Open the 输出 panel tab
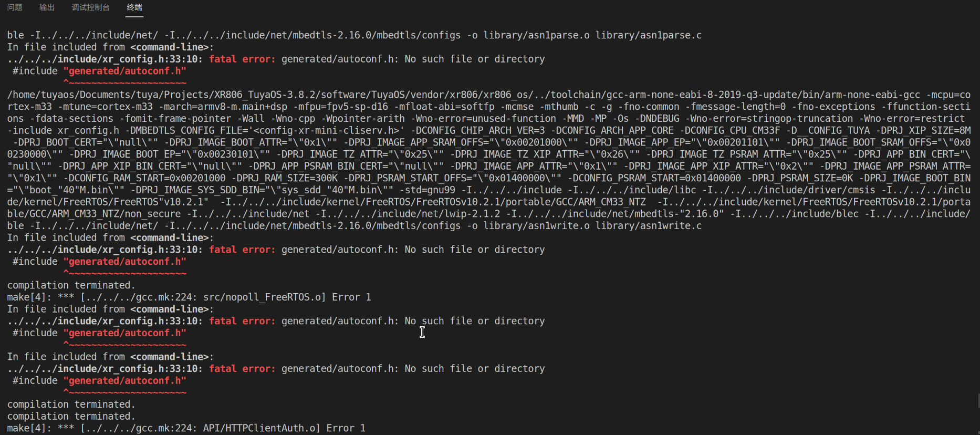This screenshot has width=980, height=435. click(x=47, y=7)
